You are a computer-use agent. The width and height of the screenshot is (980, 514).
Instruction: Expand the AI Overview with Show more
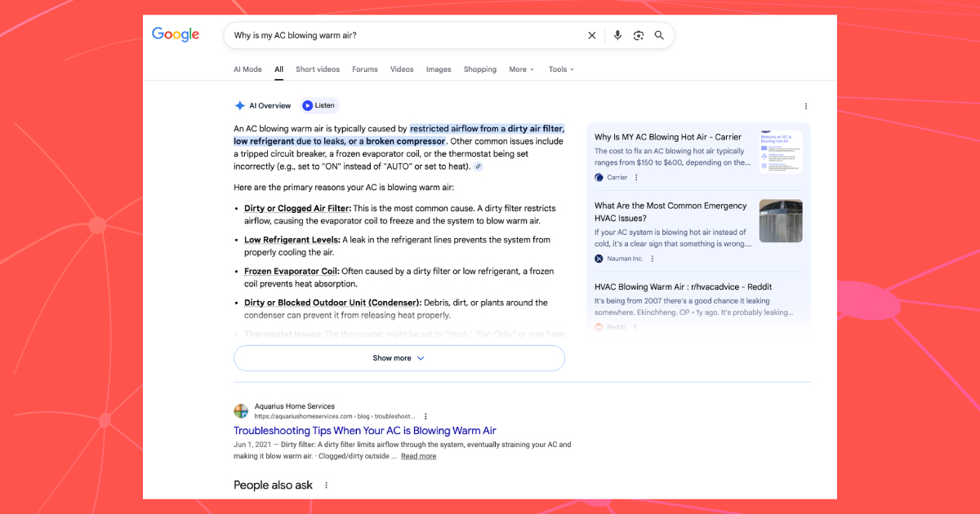coord(399,357)
